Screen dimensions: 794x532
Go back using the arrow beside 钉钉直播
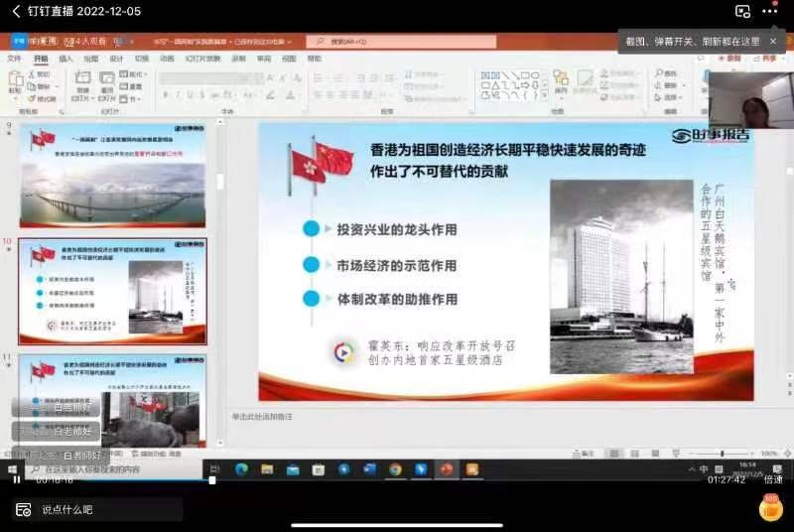(x=16, y=11)
